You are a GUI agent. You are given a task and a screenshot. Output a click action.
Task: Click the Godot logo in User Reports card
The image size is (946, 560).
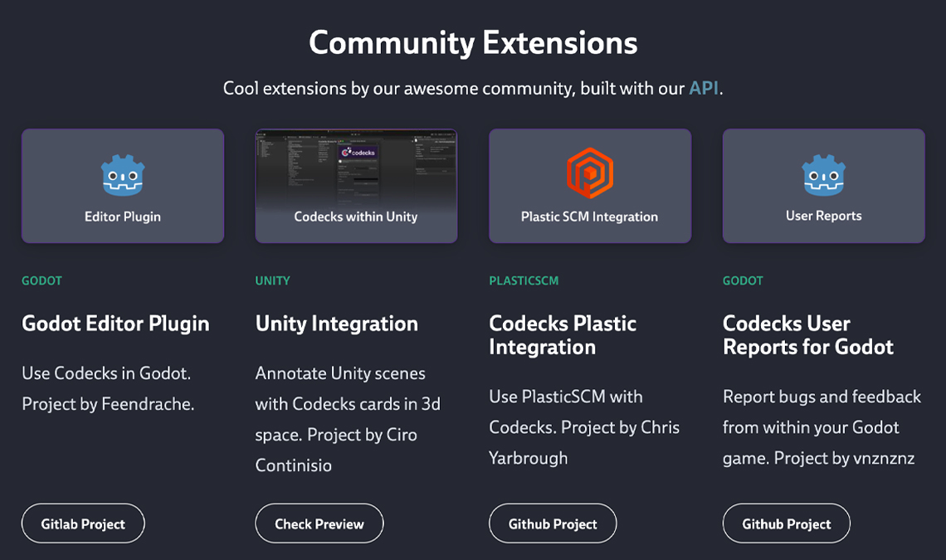click(x=823, y=175)
